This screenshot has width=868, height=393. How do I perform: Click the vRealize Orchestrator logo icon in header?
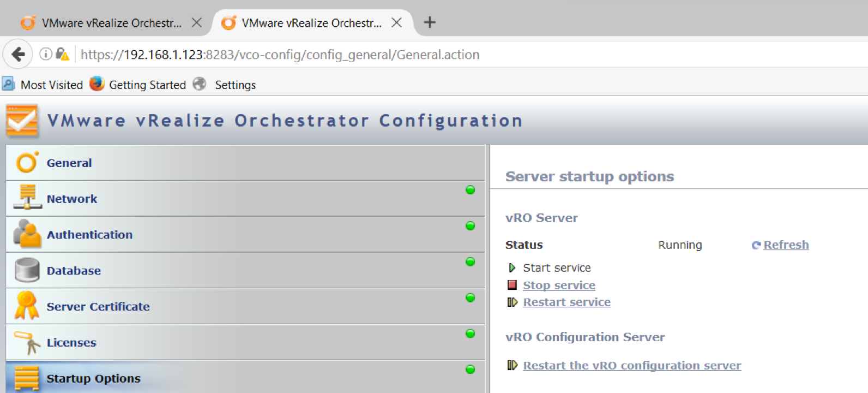tap(22, 120)
